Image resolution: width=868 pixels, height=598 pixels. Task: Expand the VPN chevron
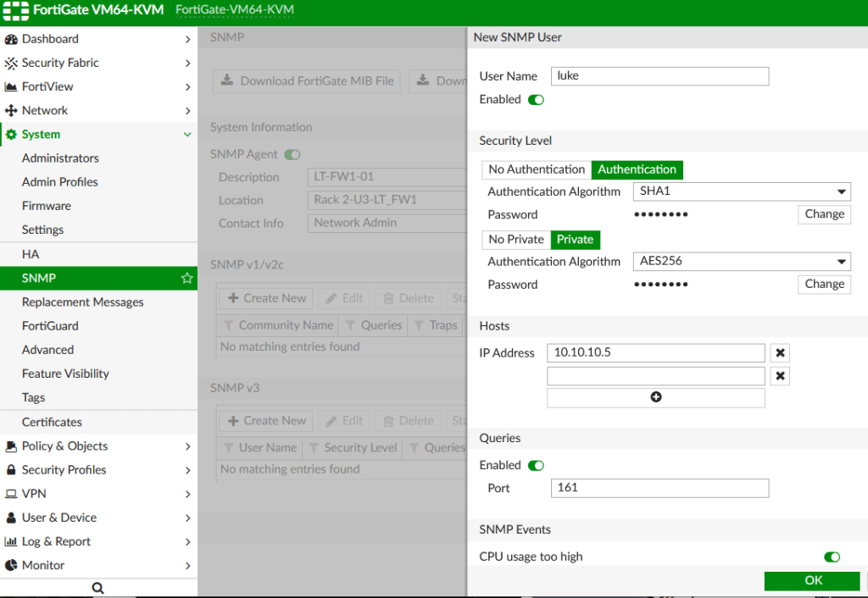[187, 494]
